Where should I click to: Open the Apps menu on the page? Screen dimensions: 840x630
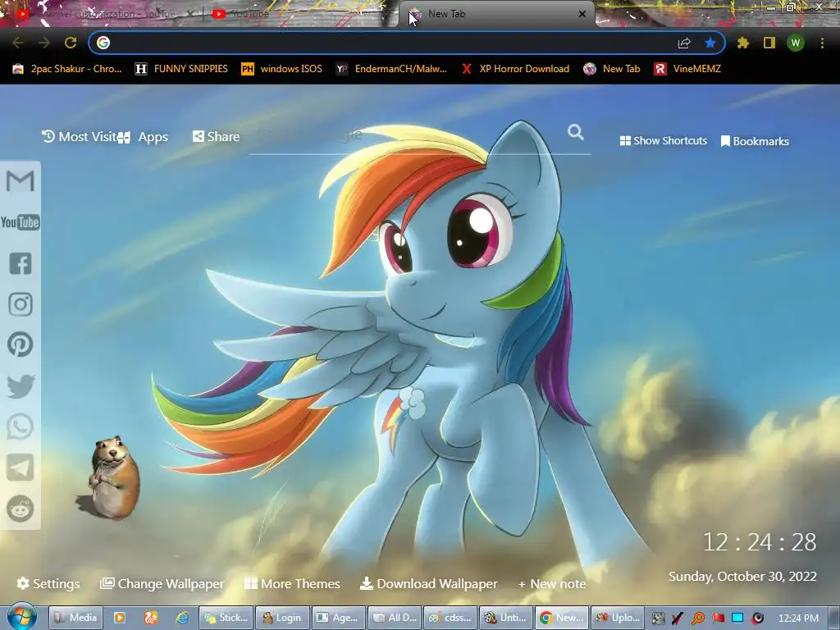click(x=144, y=137)
